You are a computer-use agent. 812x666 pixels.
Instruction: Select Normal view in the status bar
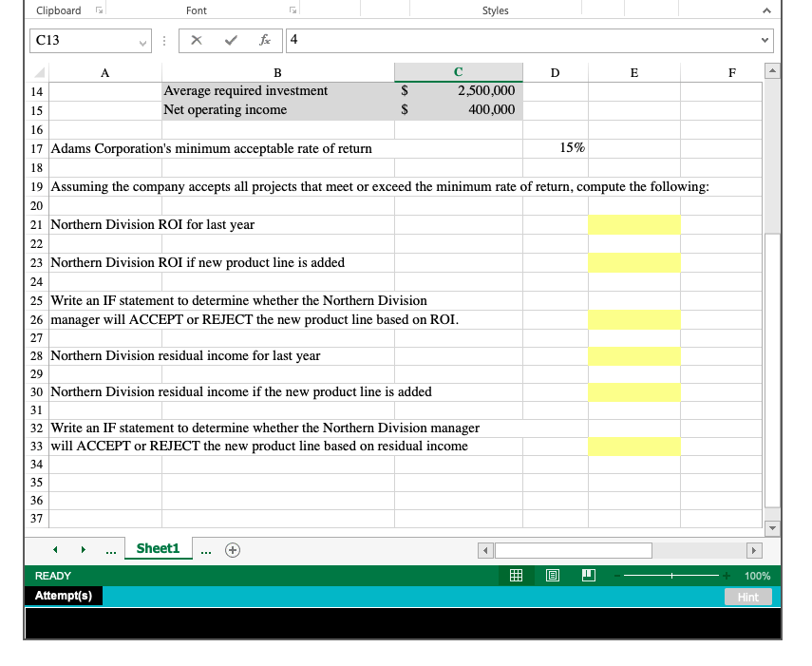(x=516, y=576)
